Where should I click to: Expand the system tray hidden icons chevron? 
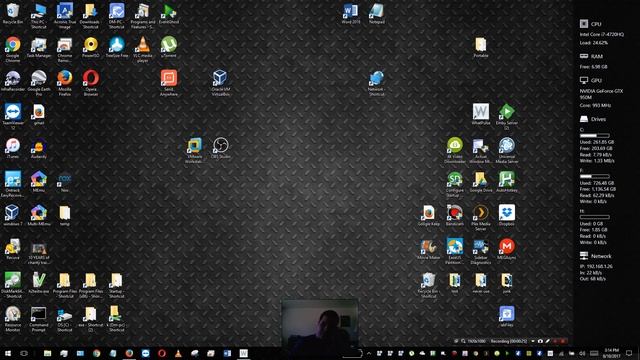(369, 353)
